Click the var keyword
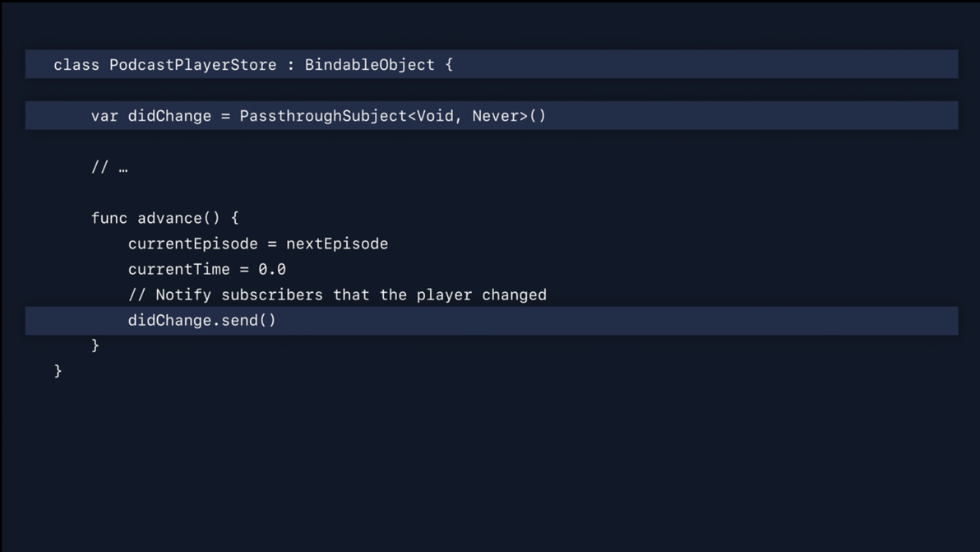The height and width of the screenshot is (552, 980). 104,116
